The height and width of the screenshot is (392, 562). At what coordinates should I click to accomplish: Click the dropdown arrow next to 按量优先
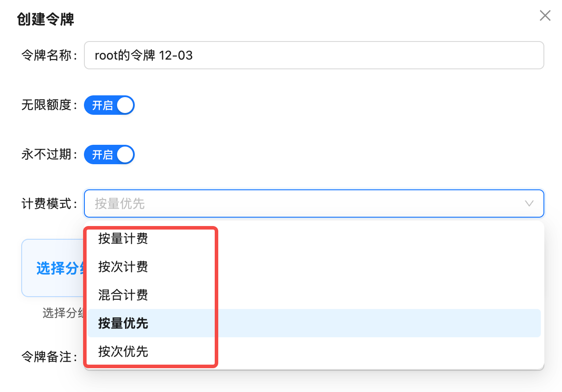(529, 204)
